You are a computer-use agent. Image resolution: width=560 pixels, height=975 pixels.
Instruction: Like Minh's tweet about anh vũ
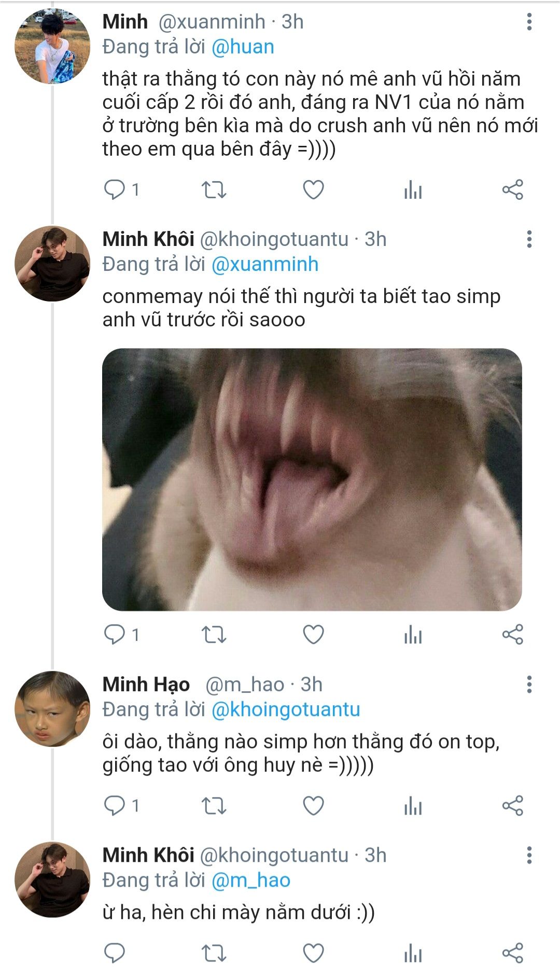[x=313, y=190]
